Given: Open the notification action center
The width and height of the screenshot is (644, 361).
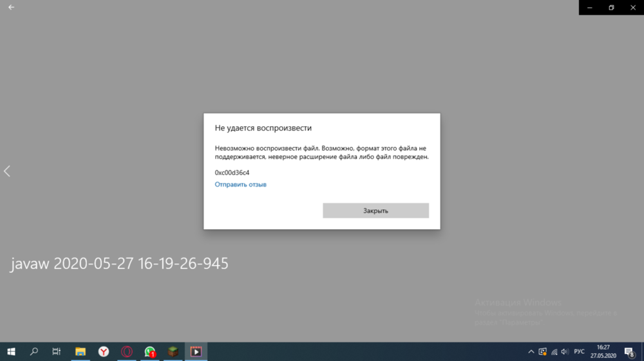Looking at the screenshot, I should tap(629, 351).
